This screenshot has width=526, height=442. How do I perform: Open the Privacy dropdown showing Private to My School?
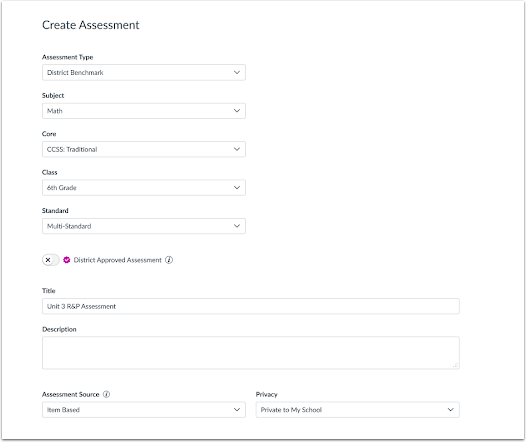click(358, 410)
